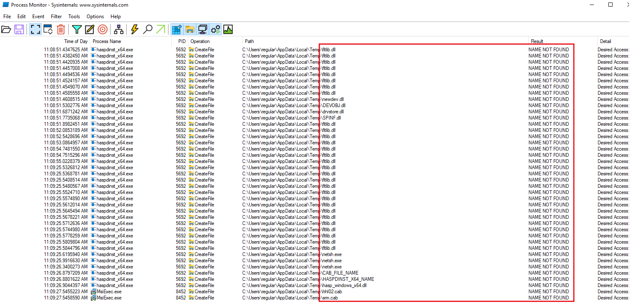Click the Path column header
644x304 pixels.
tap(250, 41)
